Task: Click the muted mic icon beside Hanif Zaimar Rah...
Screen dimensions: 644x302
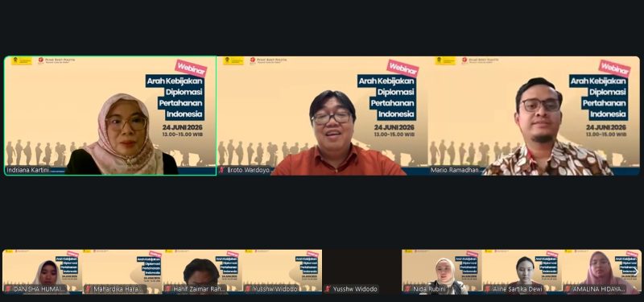Action: (168, 289)
